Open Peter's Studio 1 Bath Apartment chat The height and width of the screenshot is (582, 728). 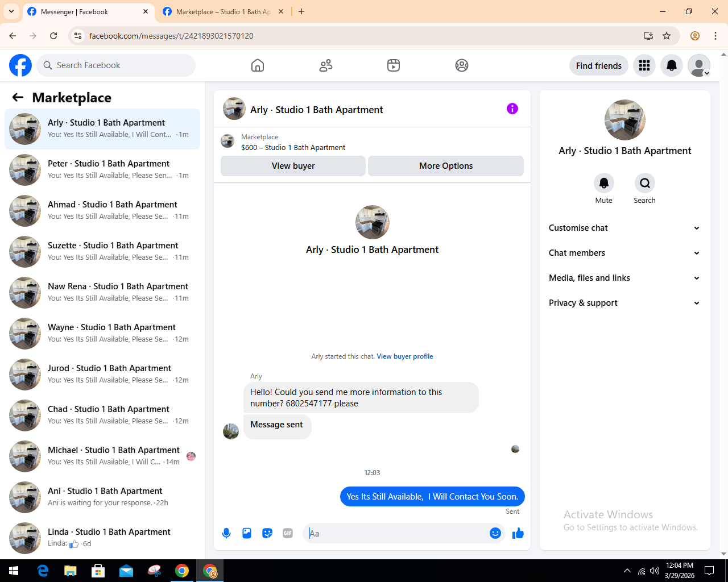[x=102, y=170]
